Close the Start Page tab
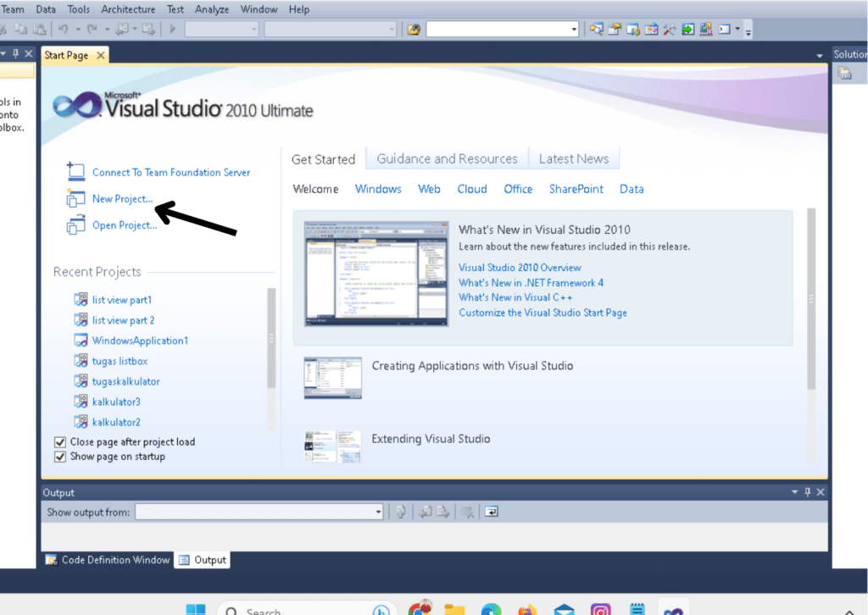 [x=100, y=55]
